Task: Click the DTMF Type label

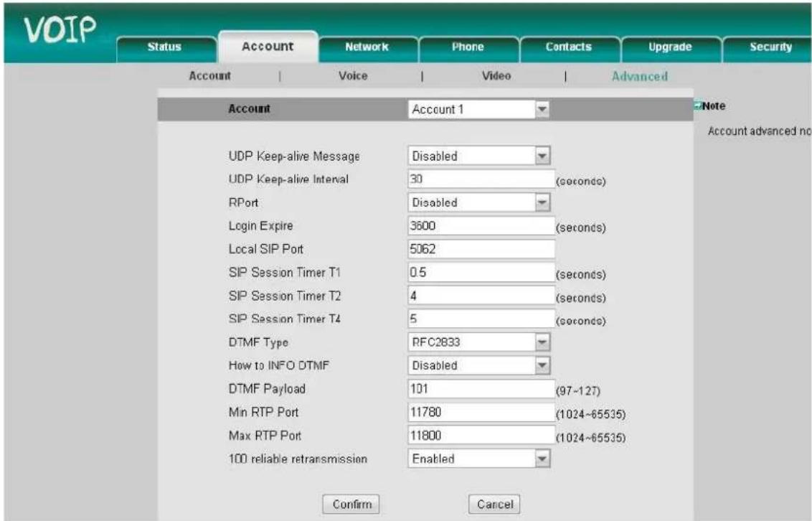Action: point(258,342)
